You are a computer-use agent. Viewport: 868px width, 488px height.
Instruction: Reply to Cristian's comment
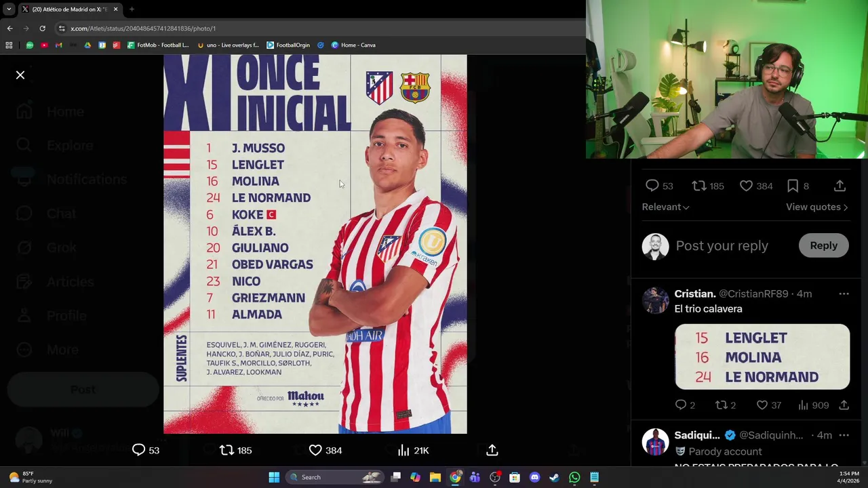pos(681,405)
